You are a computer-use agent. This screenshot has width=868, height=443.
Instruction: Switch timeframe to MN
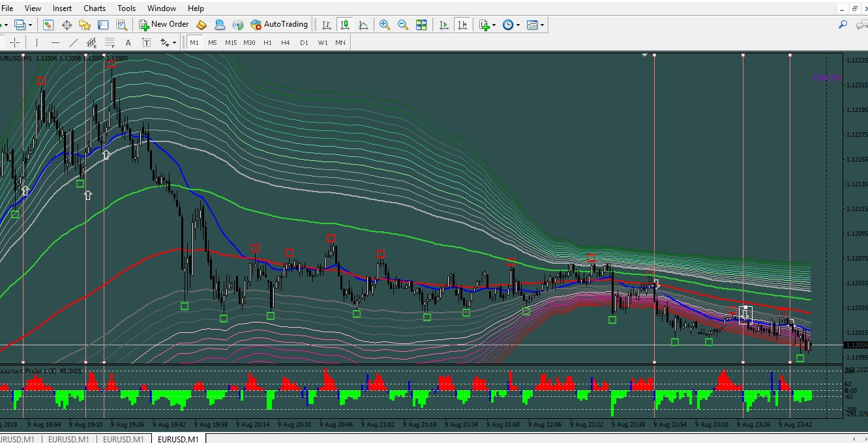340,43
